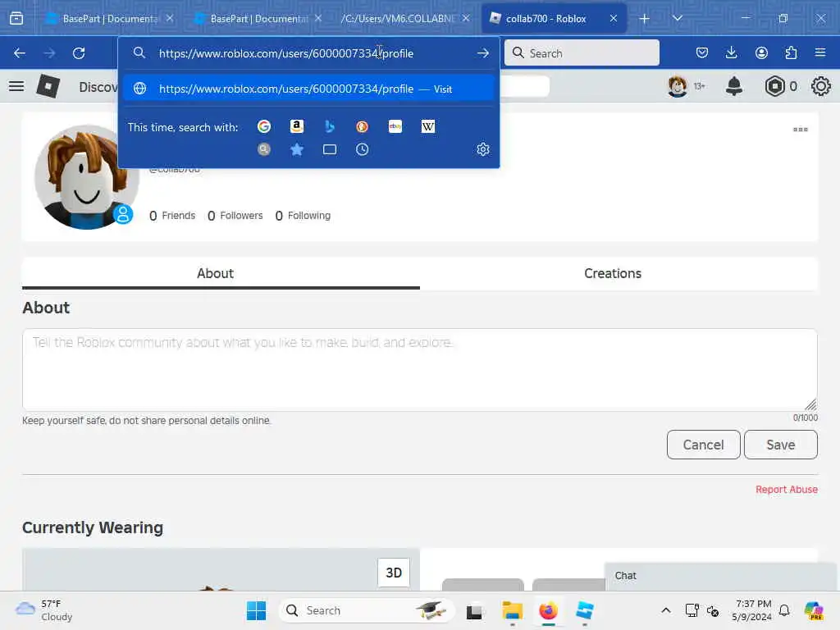
Task: Open Roblox Chat panel
Action: click(x=720, y=576)
